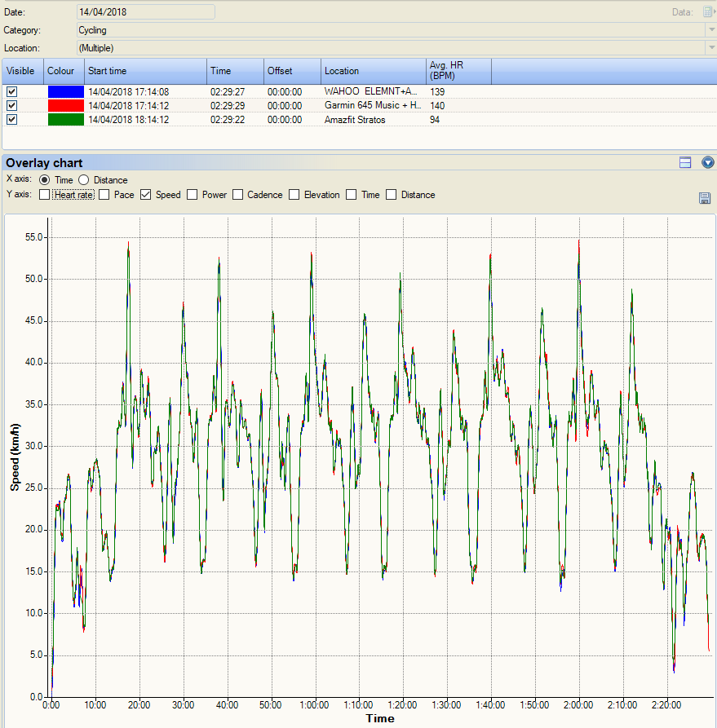Click the Date field showing 14/04/2018
Image resolution: width=717 pixels, height=728 pixels.
pyautogui.click(x=145, y=12)
